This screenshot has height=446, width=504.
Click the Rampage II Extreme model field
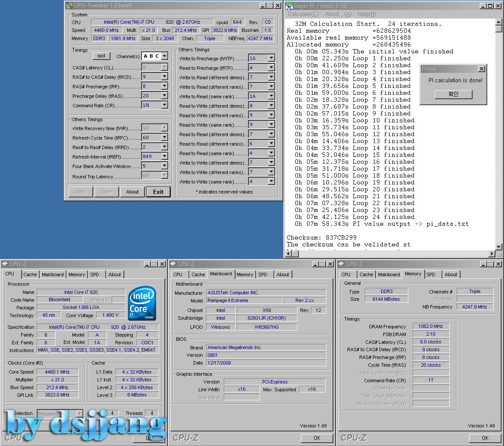[x=244, y=300]
